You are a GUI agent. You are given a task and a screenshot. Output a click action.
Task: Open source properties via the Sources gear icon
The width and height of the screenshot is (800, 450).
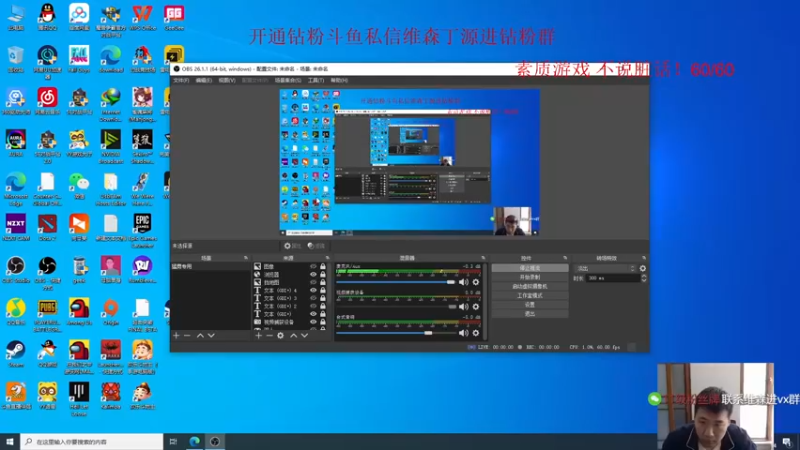coord(281,336)
